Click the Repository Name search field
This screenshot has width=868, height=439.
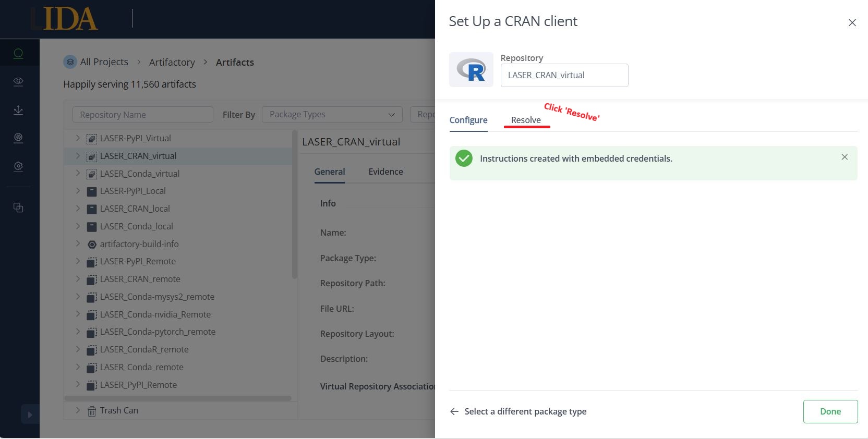[142, 115]
